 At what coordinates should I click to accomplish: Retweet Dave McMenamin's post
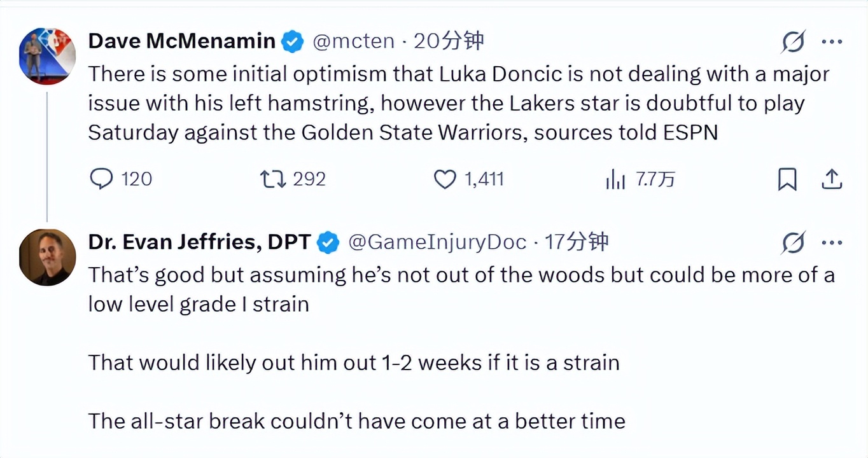tap(274, 179)
